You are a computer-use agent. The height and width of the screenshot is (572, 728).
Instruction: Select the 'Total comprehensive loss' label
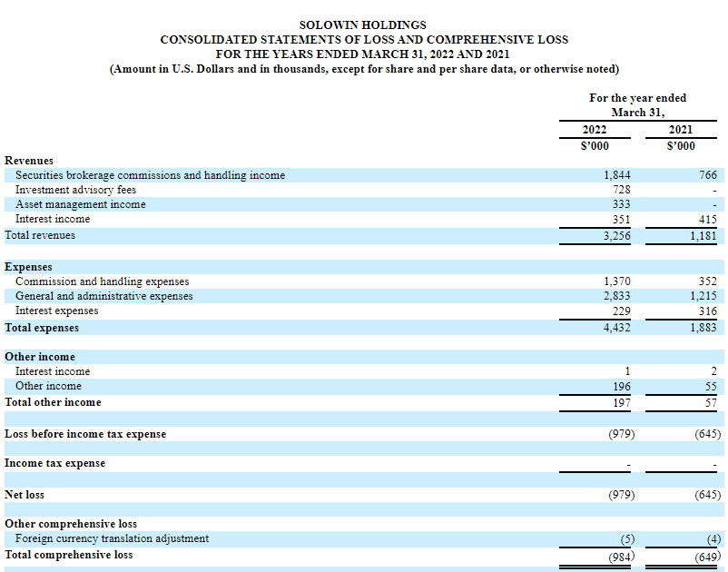tap(69, 556)
